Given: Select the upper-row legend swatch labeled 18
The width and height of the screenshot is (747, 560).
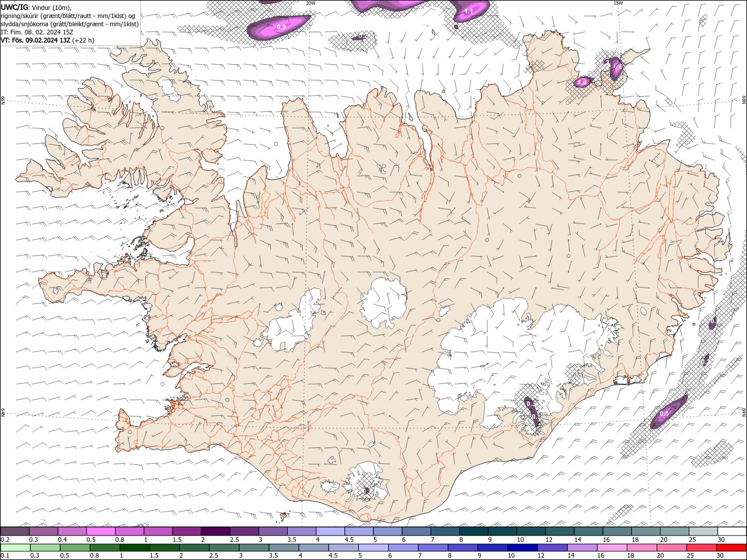Looking at the screenshot, I should pos(645,531).
